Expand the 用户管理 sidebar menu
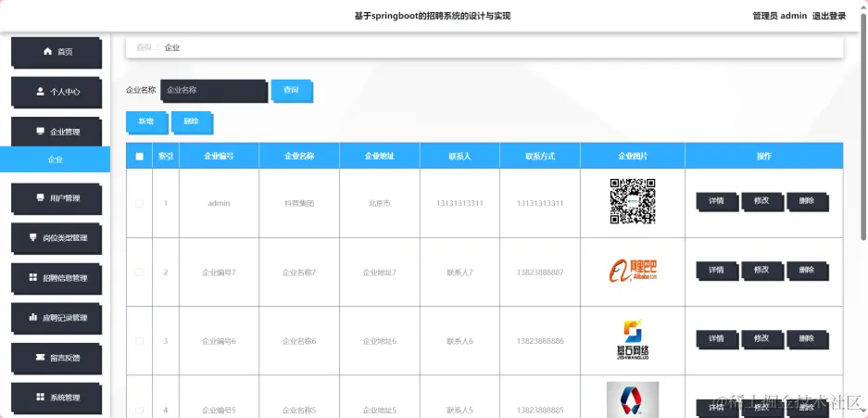Viewport: 868px width, 418px height. (x=57, y=198)
